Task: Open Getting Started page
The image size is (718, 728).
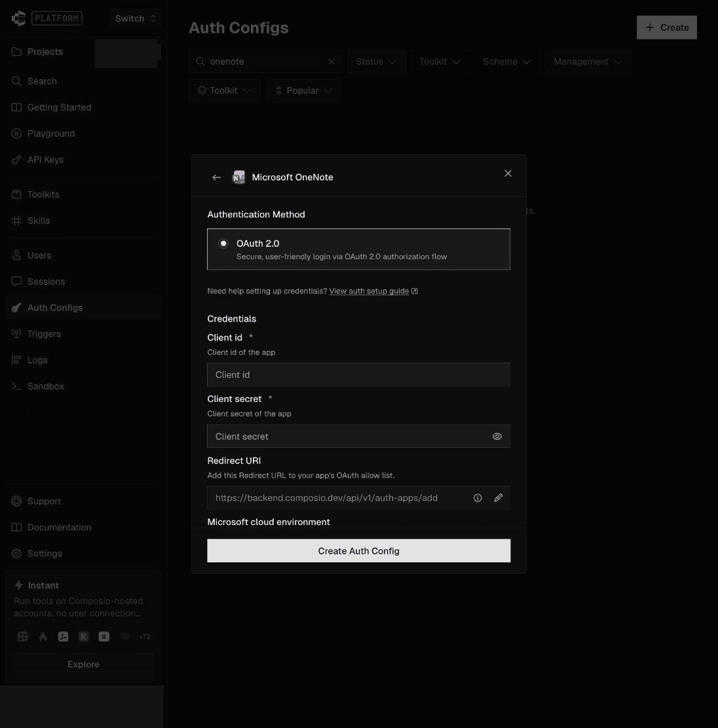Action: (x=59, y=107)
